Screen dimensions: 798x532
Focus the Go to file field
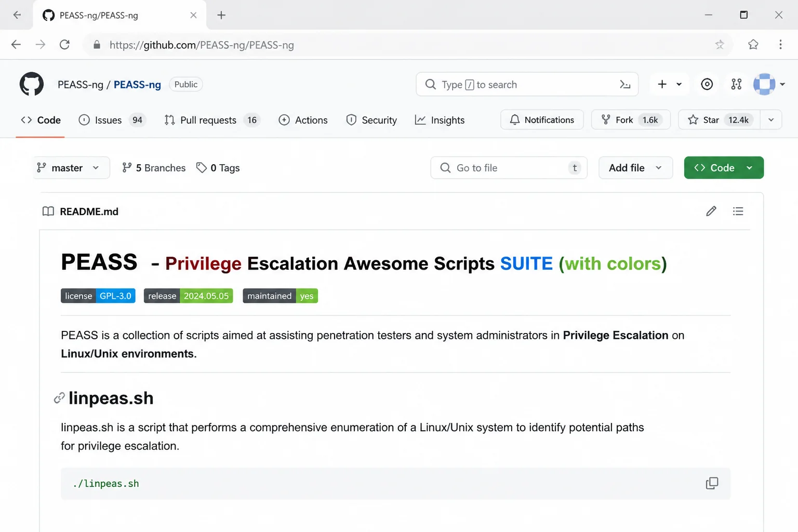tap(509, 168)
